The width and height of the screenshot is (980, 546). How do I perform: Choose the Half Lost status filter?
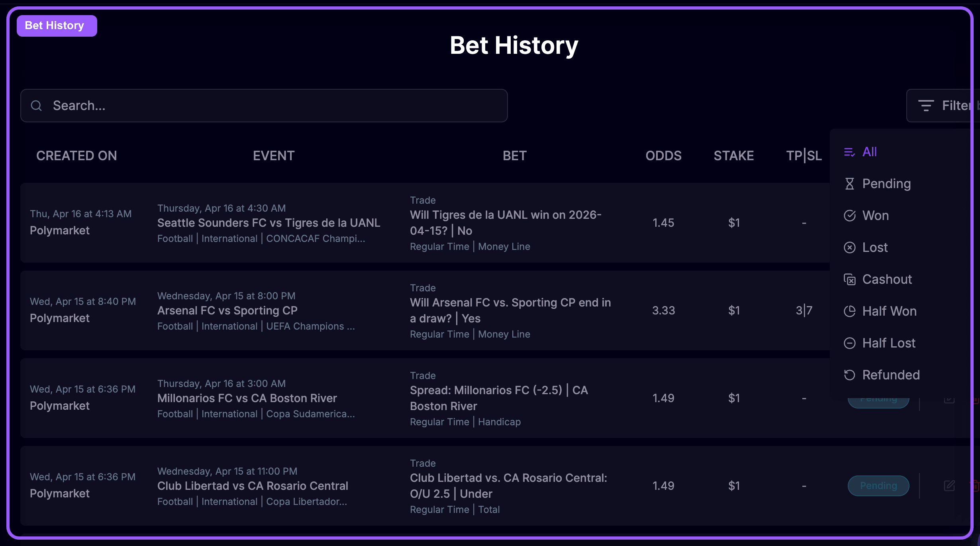[x=888, y=343]
